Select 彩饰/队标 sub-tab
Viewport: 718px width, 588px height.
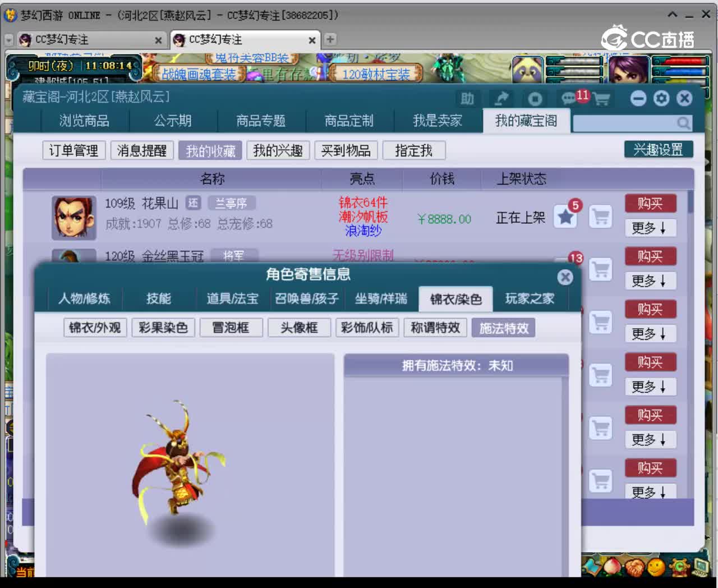click(x=367, y=328)
